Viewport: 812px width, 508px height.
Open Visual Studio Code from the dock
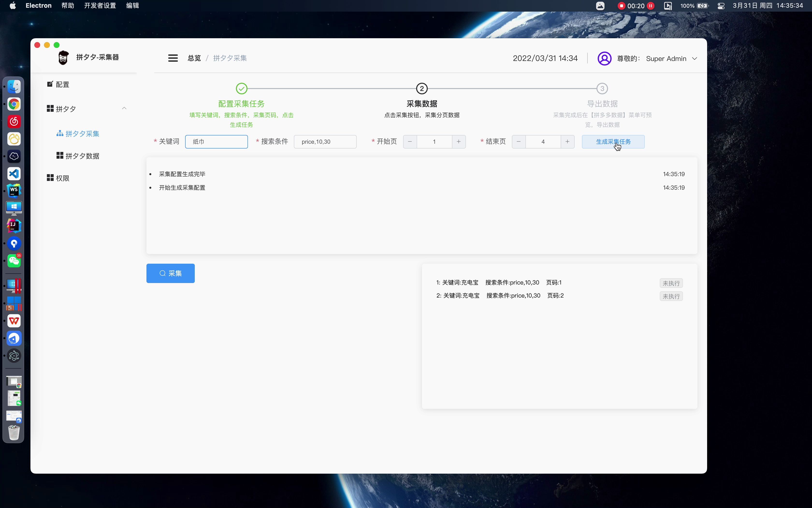click(14, 174)
